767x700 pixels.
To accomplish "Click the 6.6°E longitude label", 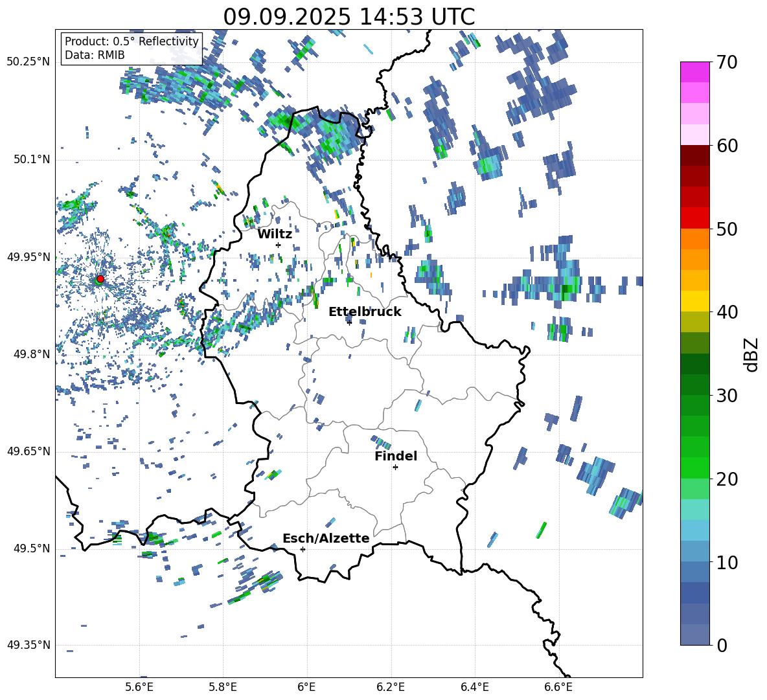I will point(558,687).
